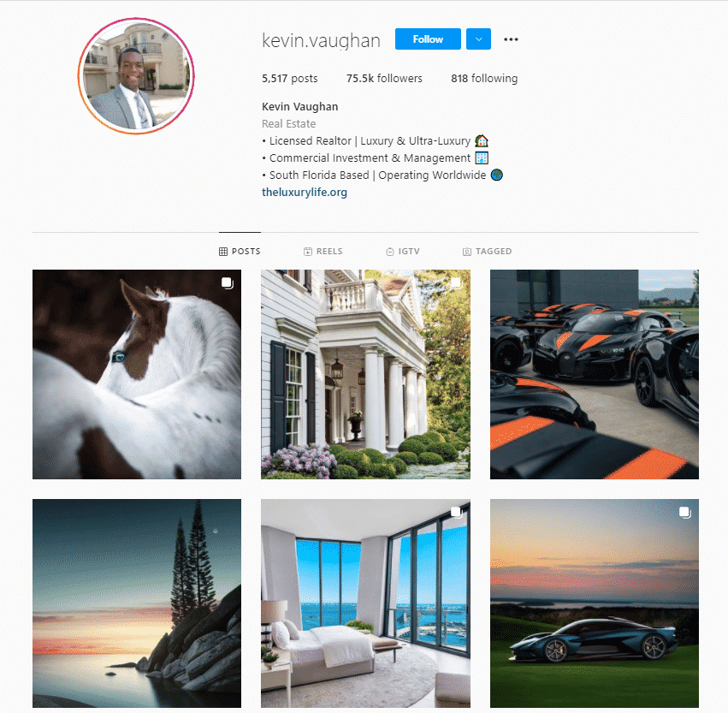Open the theluxurylife.org link
The width and height of the screenshot is (728, 713).
point(305,192)
